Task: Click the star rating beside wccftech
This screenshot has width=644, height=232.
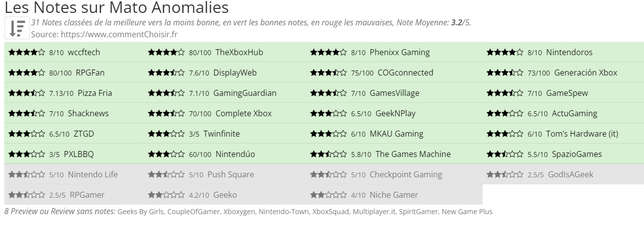Action: (26, 52)
